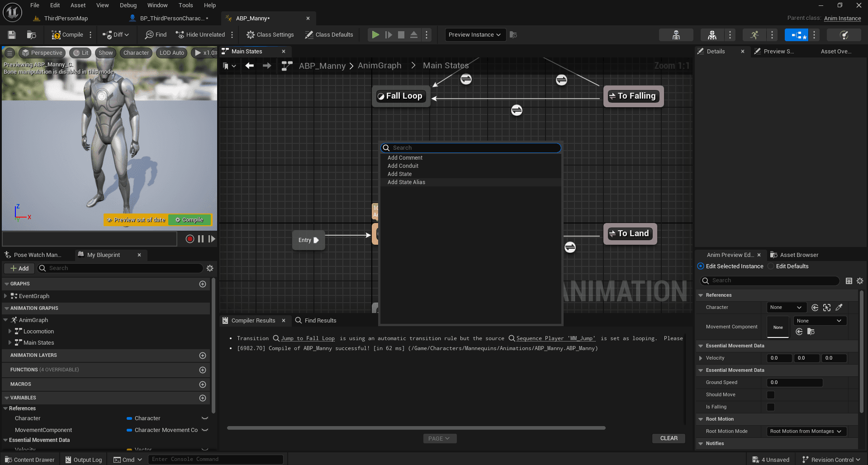
Task: Use selected asset for Character reference
Action: 815,308
